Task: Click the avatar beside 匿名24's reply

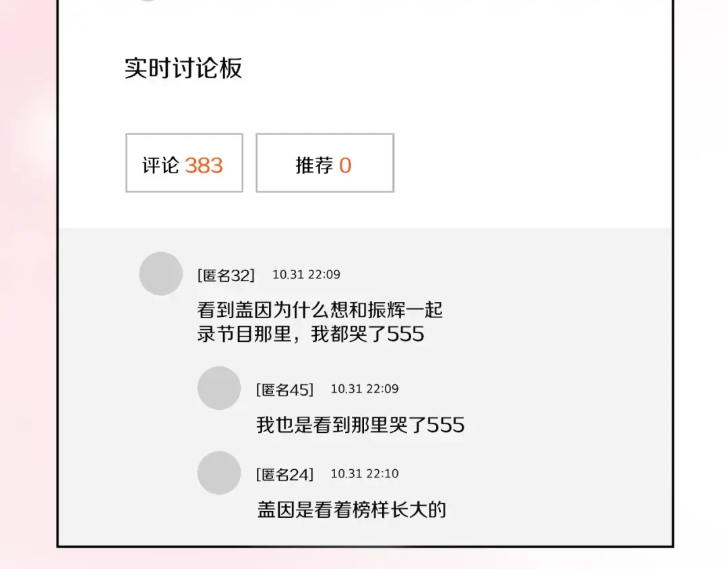Action: (x=218, y=473)
